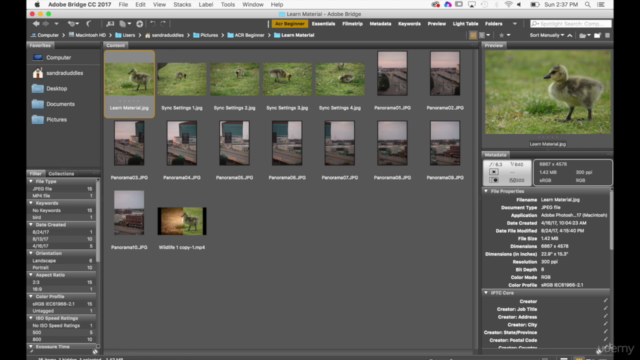
Task: Collapse File Properties metadata section
Action: (x=486, y=191)
